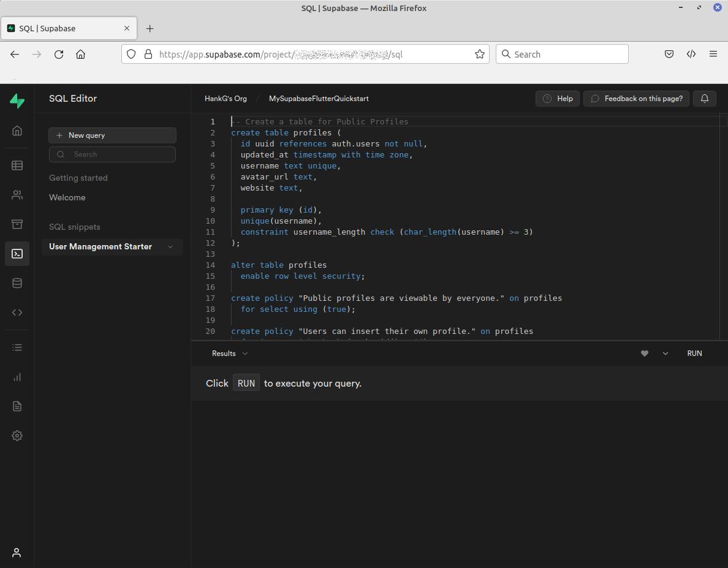Image resolution: width=728 pixels, height=568 pixels.
Task: Bookmark the page with star icon
Action: coord(480,55)
